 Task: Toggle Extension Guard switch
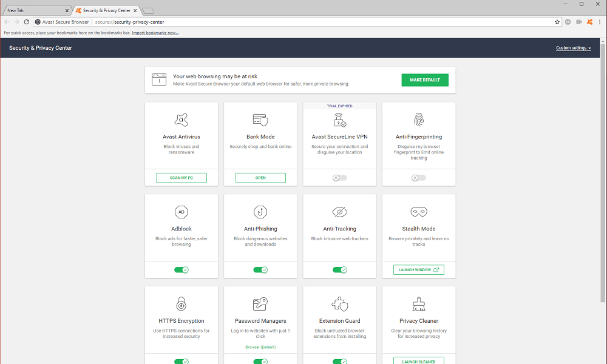(x=339, y=362)
